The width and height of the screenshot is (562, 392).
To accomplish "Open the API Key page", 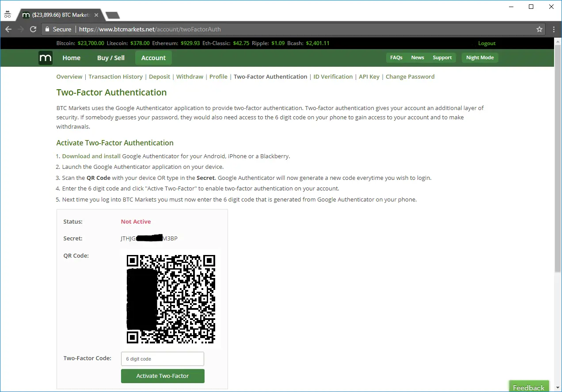I will pyautogui.click(x=369, y=76).
